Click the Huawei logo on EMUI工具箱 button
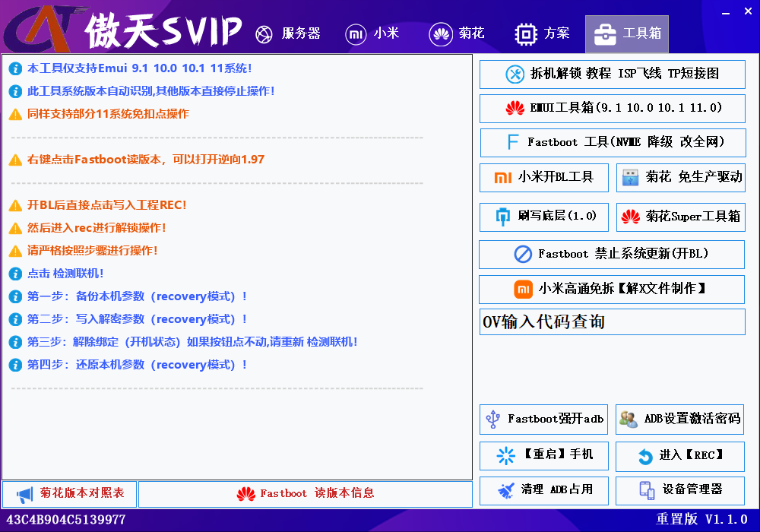This screenshot has height=532, width=760. 515,108
